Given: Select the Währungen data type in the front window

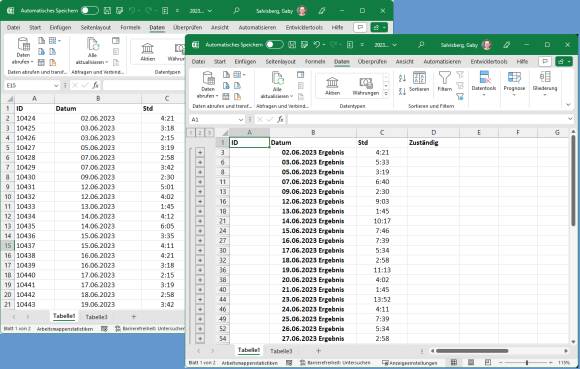Looking at the screenshot, I should (366, 86).
